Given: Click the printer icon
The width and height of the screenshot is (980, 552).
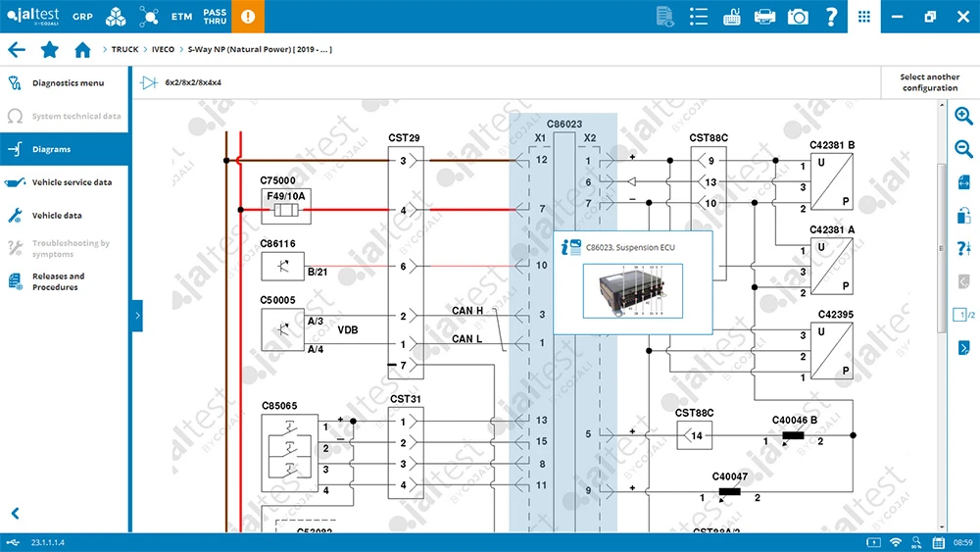Looking at the screenshot, I should point(764,17).
